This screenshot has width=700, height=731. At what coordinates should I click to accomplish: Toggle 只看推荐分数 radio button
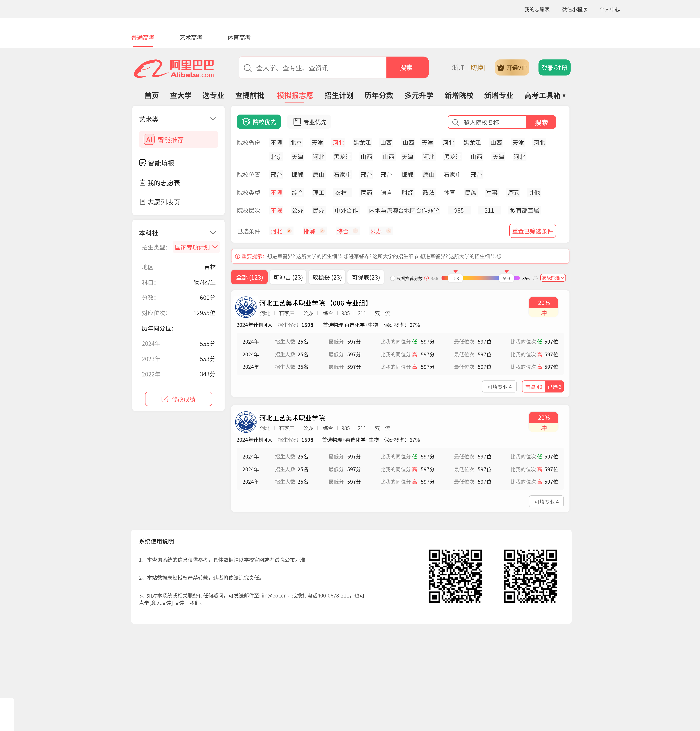pyautogui.click(x=392, y=278)
